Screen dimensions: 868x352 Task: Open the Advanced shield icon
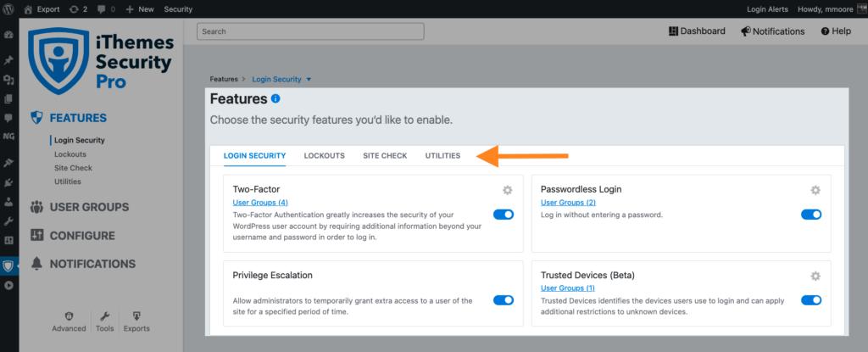(x=70, y=316)
